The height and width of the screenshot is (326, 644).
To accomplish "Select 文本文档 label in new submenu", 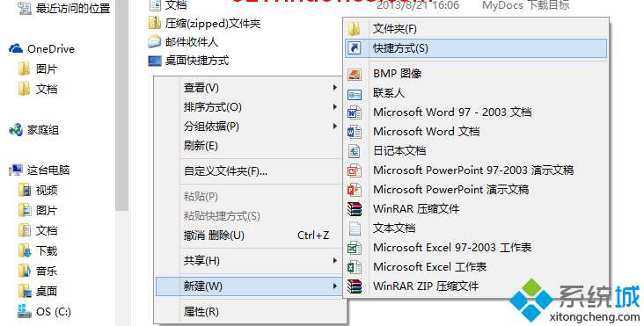I will click(394, 228).
